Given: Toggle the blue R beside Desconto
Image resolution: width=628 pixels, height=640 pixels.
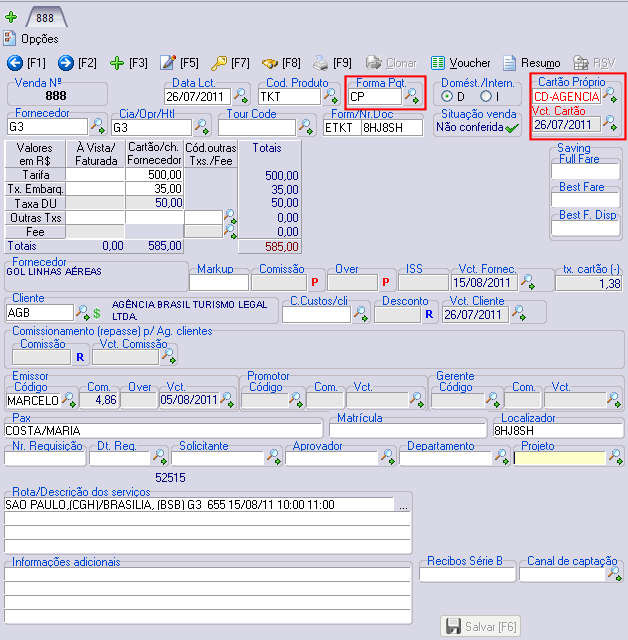Looking at the screenshot, I should point(429,314).
